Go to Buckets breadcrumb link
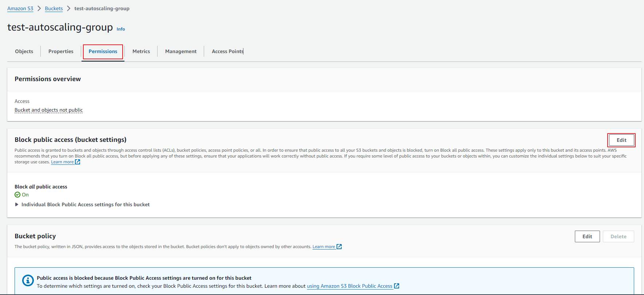This screenshot has width=644, height=295. pos(54,8)
